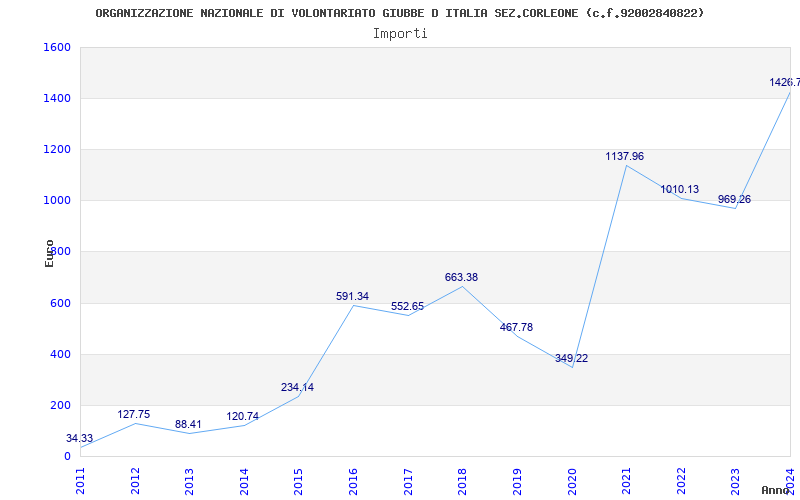Select the organization name chart title
The height and width of the screenshot is (500, 800).
click(400, 13)
